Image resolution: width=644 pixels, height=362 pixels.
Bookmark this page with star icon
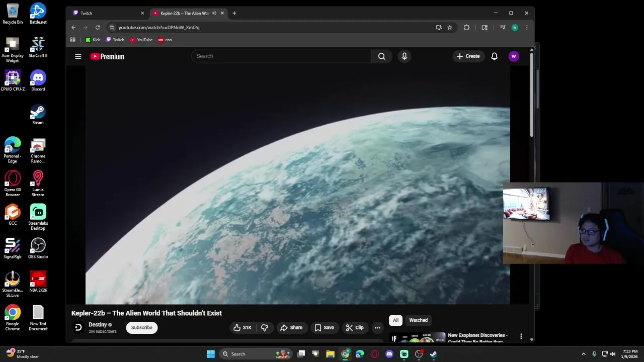(450, 28)
